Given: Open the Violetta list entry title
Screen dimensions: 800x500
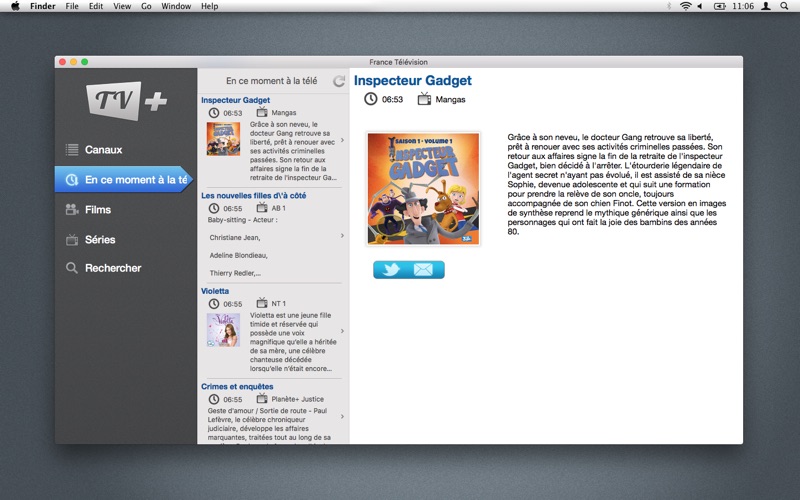Looking at the screenshot, I should click(215, 291).
